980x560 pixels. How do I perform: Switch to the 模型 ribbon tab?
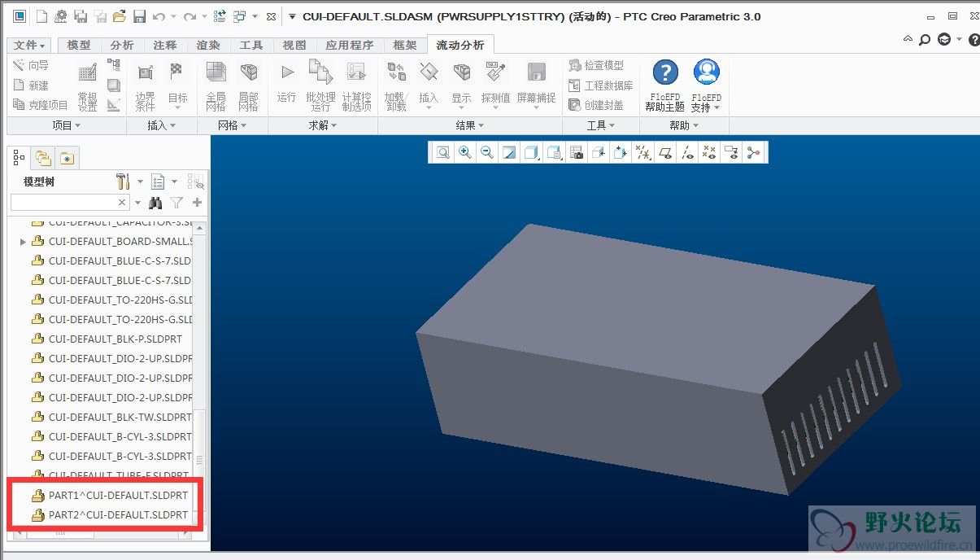(x=79, y=46)
